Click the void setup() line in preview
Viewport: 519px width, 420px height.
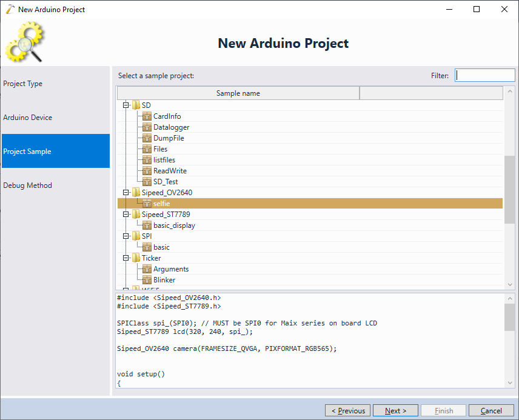(x=141, y=375)
